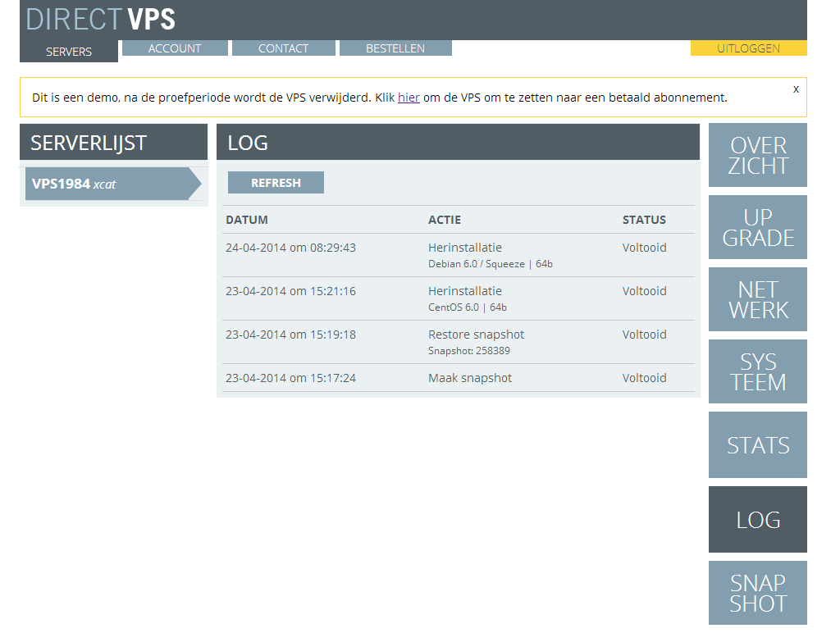Switch to the Account tab
The image size is (840, 642).
[x=174, y=48]
